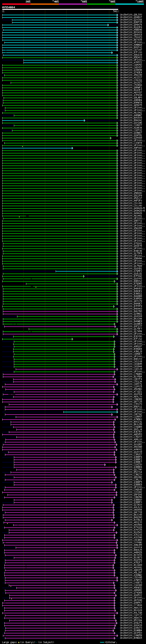Viewport: 146px width, 644px height.
Task: Click the purple alignment bar for B0ND15
Action: [60, 638]
